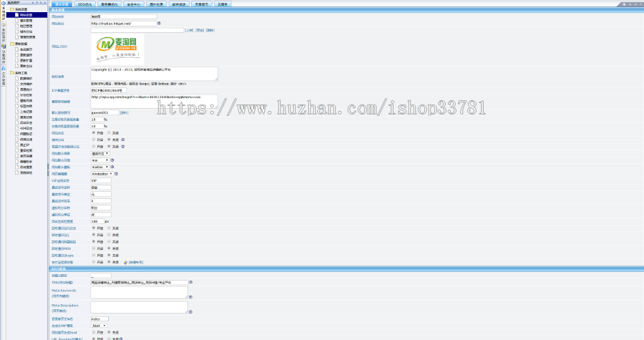Image resolution: width=644 pixels, height=340 pixels.
Task: Select 关闭 for the QQ instant messaging row
Action: click(x=109, y=235)
